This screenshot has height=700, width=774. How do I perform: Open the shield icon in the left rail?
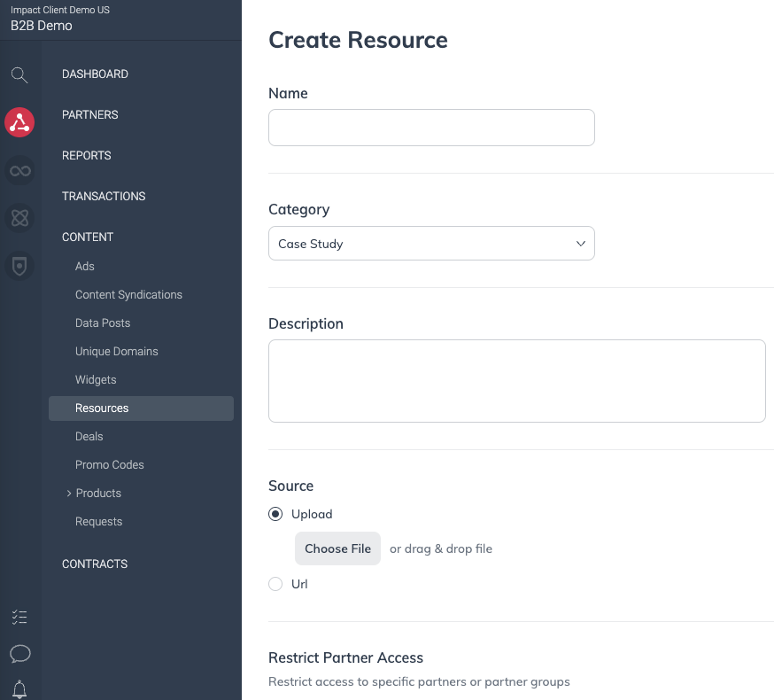(x=19, y=266)
